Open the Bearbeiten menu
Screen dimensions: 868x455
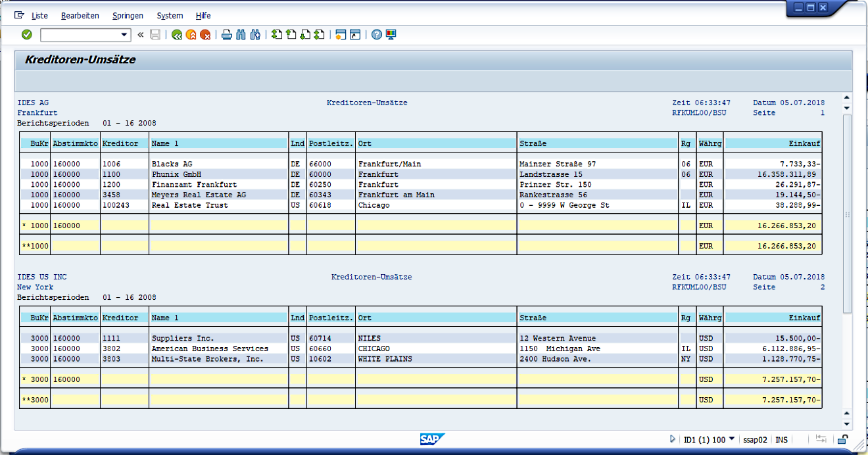tap(80, 16)
